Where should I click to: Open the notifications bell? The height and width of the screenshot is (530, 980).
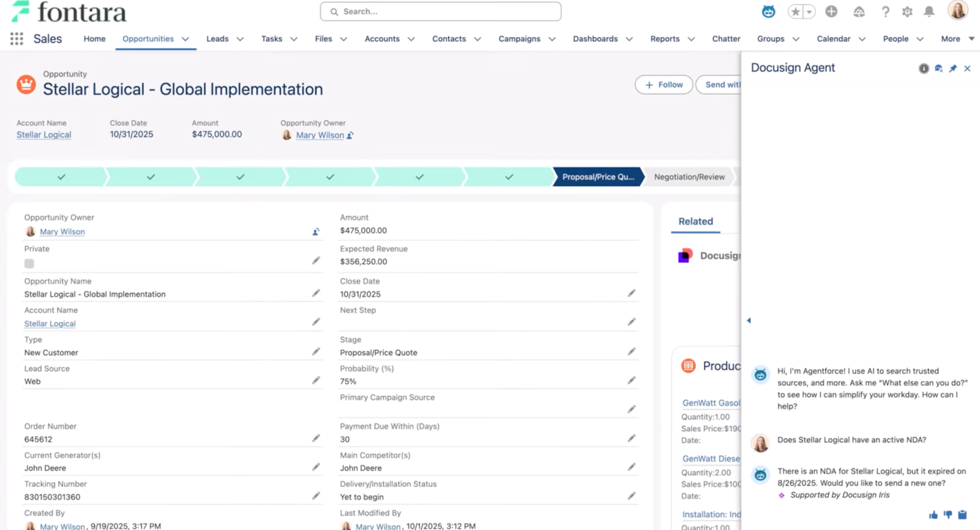click(x=929, y=12)
